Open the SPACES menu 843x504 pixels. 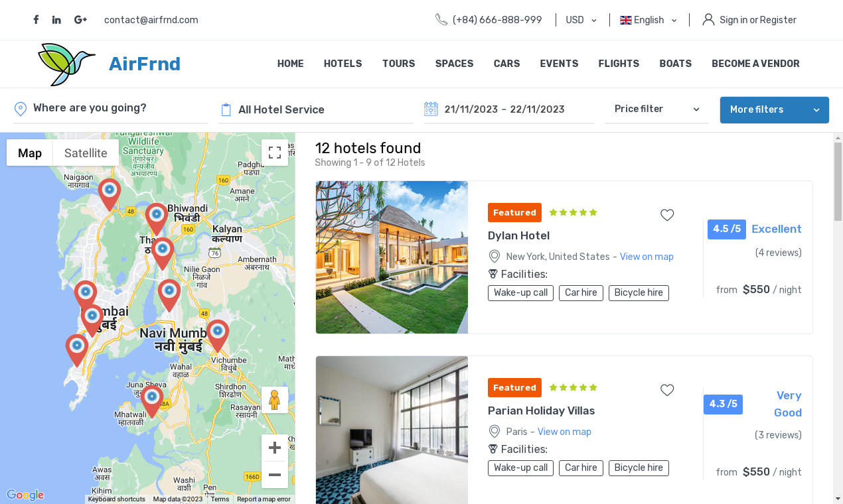455,64
